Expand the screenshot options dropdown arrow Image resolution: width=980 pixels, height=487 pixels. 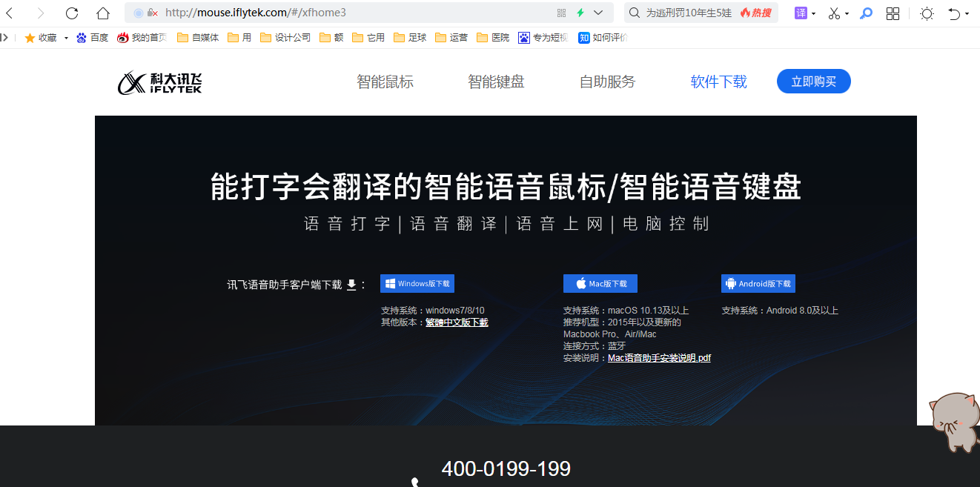coord(847,13)
